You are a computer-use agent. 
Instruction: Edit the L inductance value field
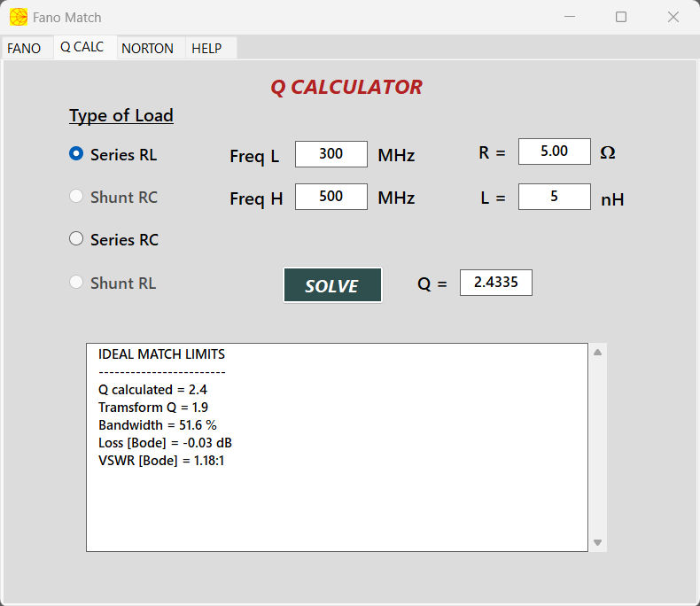tap(554, 197)
